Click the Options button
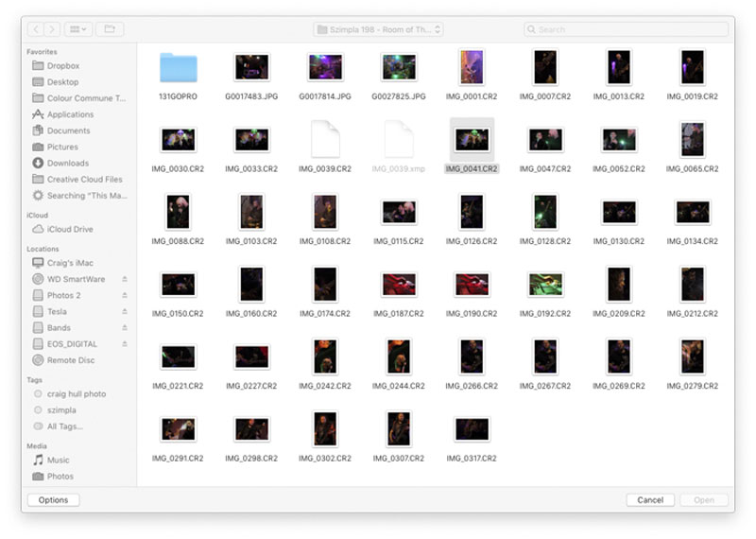756x539 pixels. tap(54, 500)
